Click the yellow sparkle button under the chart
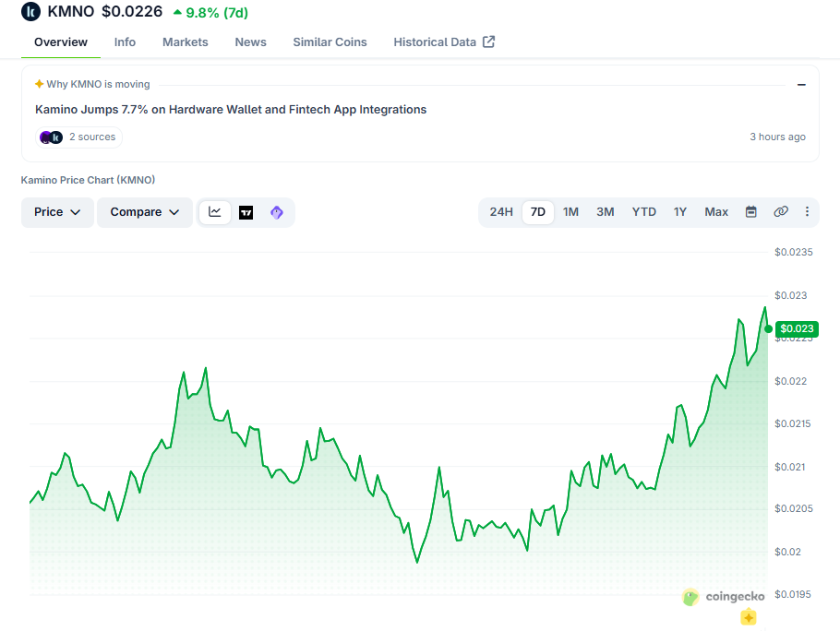This screenshot has height=631, width=840. click(x=749, y=617)
